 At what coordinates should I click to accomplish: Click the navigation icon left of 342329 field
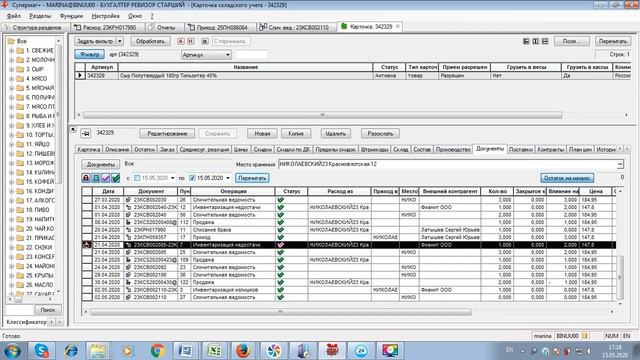86,133
